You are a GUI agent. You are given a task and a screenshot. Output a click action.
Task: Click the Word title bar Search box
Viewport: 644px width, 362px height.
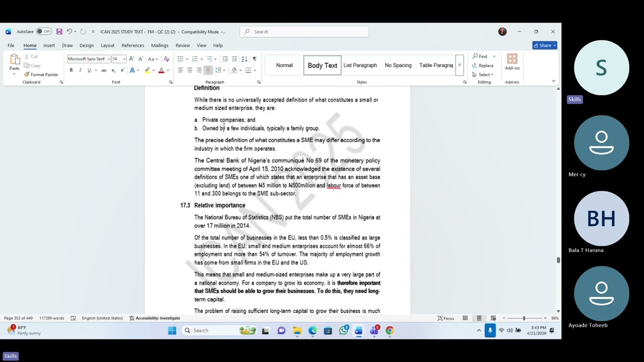[x=304, y=32]
